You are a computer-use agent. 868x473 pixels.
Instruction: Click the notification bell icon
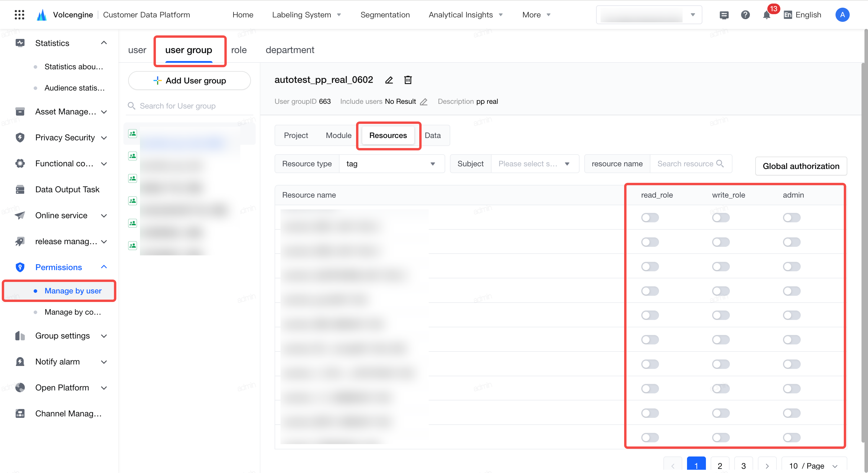click(766, 15)
